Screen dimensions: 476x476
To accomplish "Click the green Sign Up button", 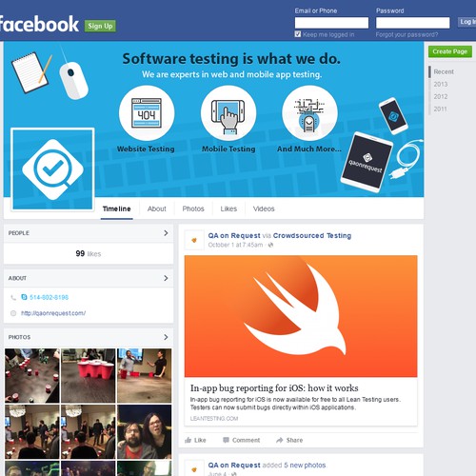I will coord(100,26).
